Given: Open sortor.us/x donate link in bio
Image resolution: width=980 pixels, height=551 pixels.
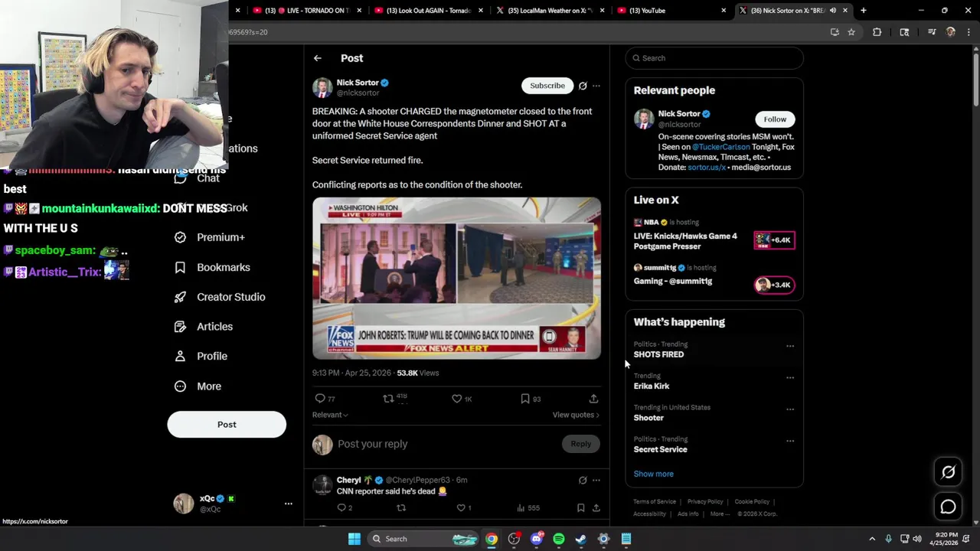Looking at the screenshot, I should pos(707,167).
